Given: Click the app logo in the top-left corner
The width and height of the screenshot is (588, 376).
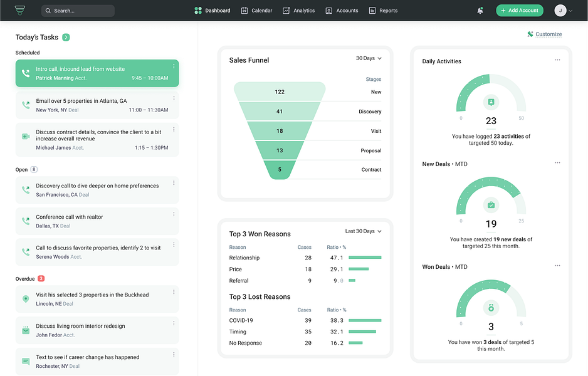Looking at the screenshot, I should tap(18, 10).
